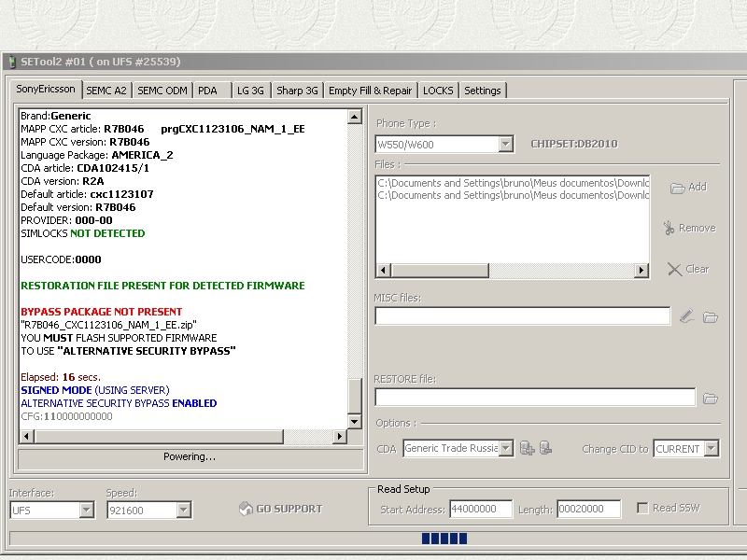Click the bottom progress bar
The image size is (747, 560).
378,539
